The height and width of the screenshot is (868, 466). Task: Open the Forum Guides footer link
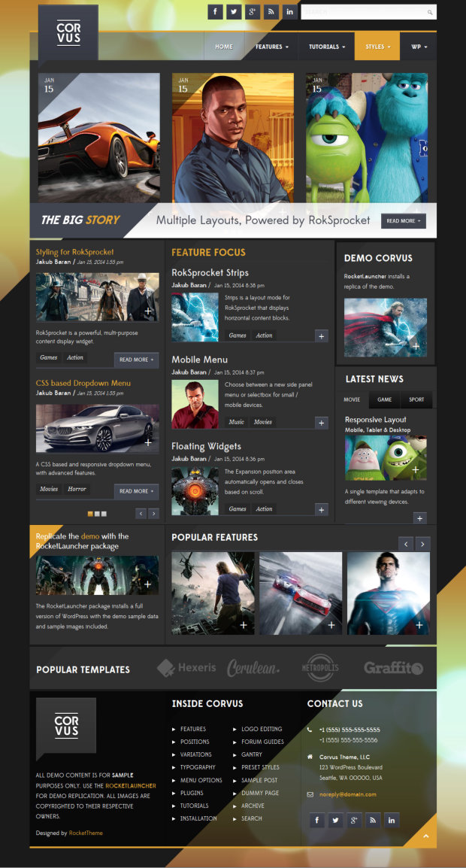(x=262, y=742)
